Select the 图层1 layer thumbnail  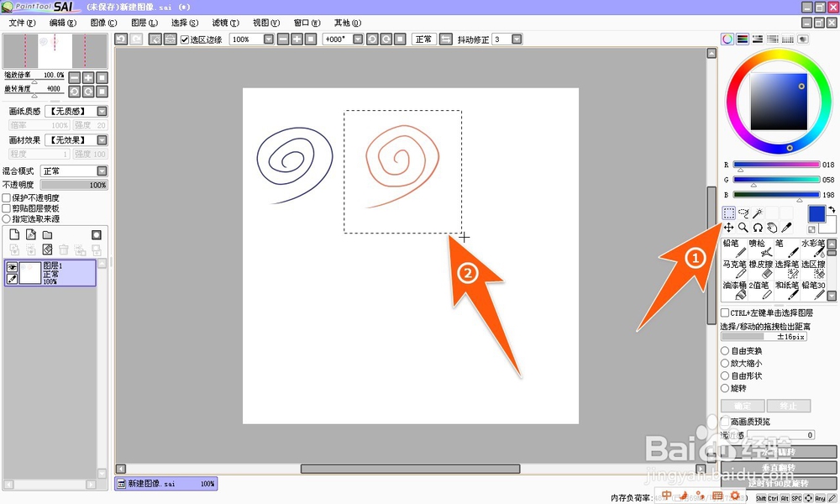pos(30,273)
